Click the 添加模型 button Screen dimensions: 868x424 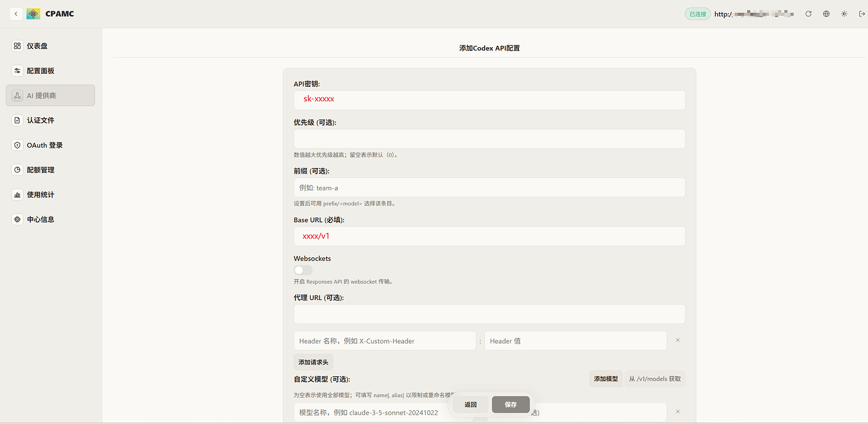606,379
